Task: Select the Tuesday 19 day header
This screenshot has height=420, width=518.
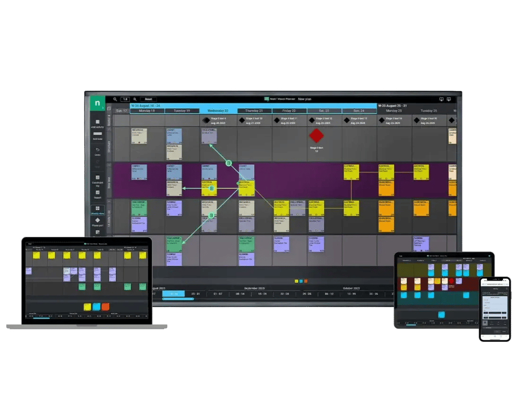Action: 181,111
